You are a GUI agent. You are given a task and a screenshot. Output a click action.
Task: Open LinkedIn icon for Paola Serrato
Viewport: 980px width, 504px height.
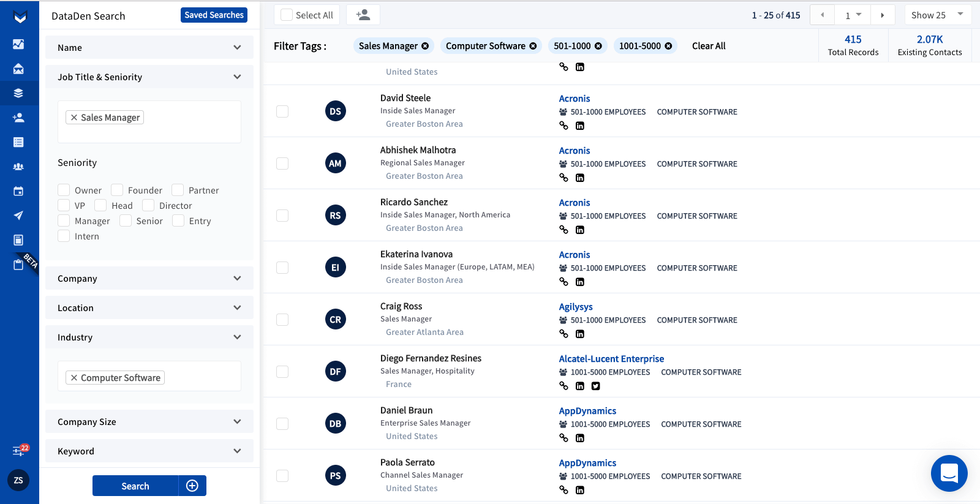580,490
